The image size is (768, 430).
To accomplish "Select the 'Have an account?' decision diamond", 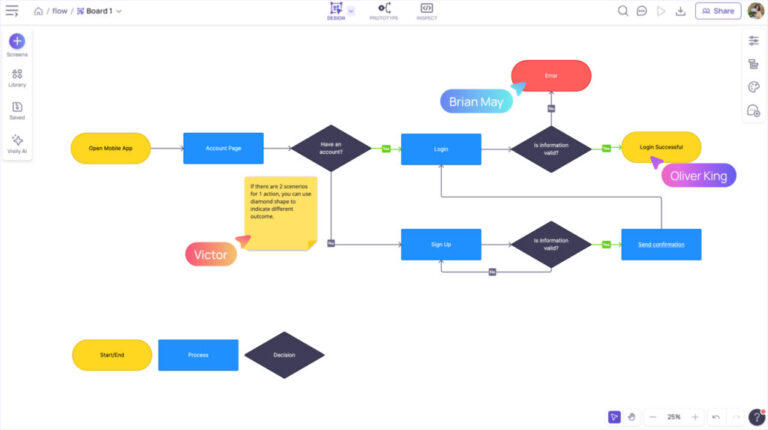I will click(331, 148).
